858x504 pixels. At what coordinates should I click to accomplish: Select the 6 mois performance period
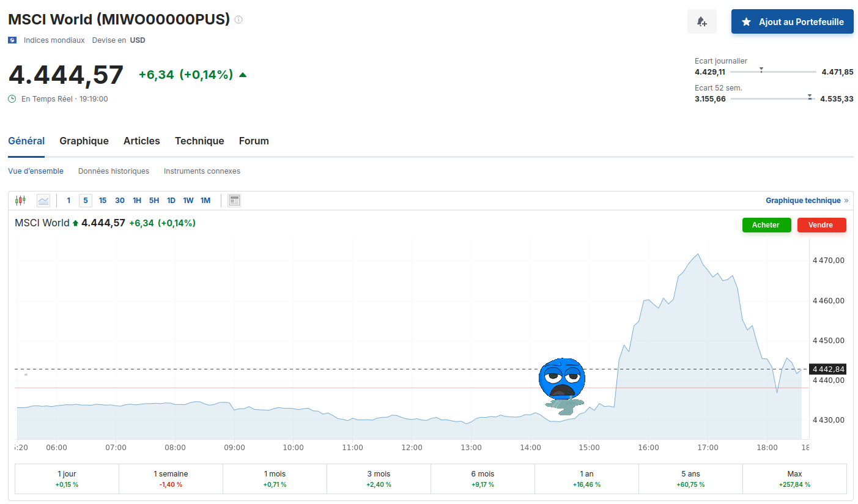[x=483, y=479]
